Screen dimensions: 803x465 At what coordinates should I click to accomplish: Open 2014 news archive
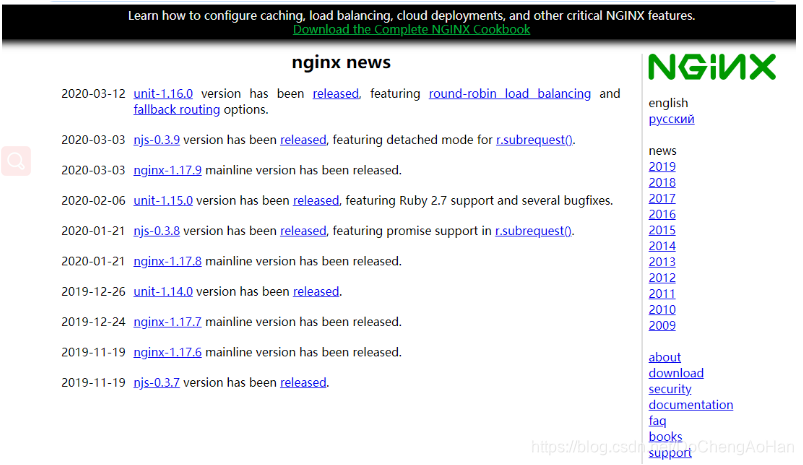coord(662,246)
